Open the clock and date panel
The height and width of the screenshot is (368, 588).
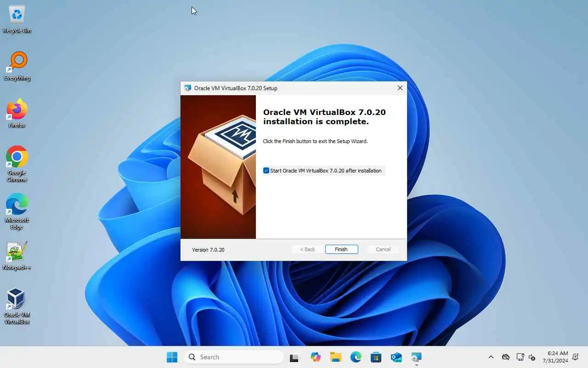[555, 357]
